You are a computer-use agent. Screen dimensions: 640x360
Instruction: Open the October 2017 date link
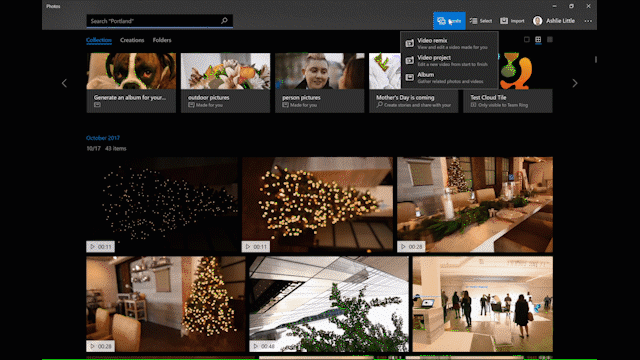coord(103,138)
